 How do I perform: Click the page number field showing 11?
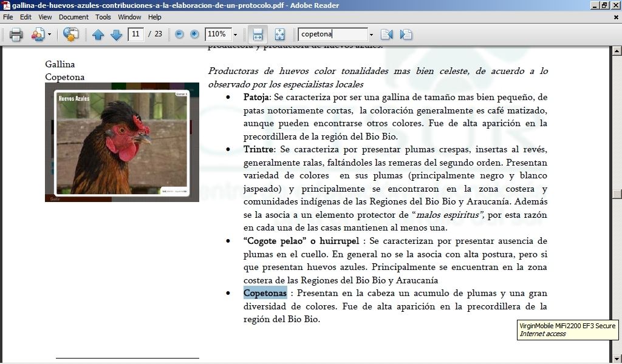tap(136, 34)
